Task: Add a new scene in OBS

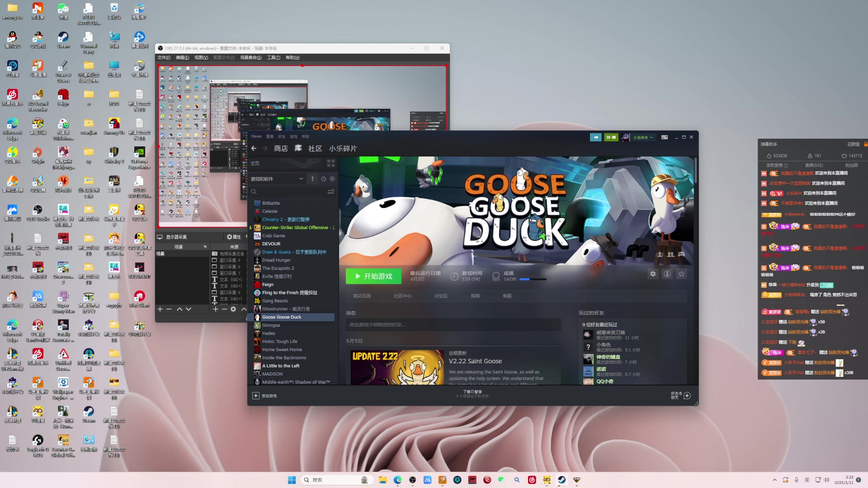Action: point(160,309)
